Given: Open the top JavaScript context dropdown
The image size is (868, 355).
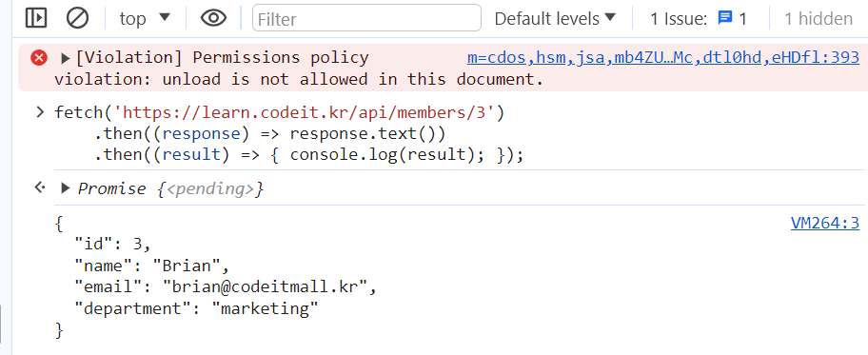Looking at the screenshot, I should [x=145, y=18].
